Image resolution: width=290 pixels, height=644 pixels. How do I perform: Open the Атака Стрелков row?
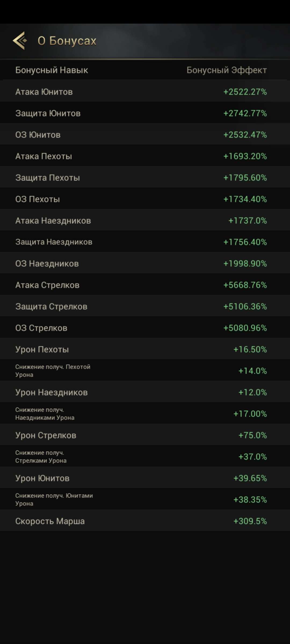[x=145, y=284]
